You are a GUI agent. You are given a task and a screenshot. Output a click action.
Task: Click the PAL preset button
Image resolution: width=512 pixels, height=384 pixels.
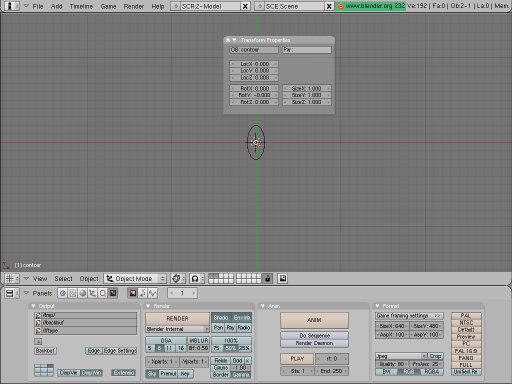466,315
